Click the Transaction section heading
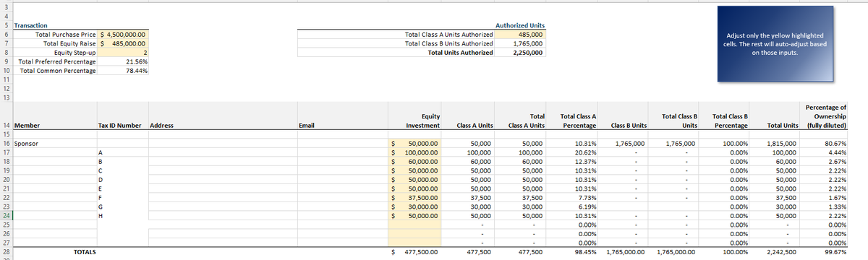The height and width of the screenshot is (260, 868). pyautogui.click(x=31, y=25)
